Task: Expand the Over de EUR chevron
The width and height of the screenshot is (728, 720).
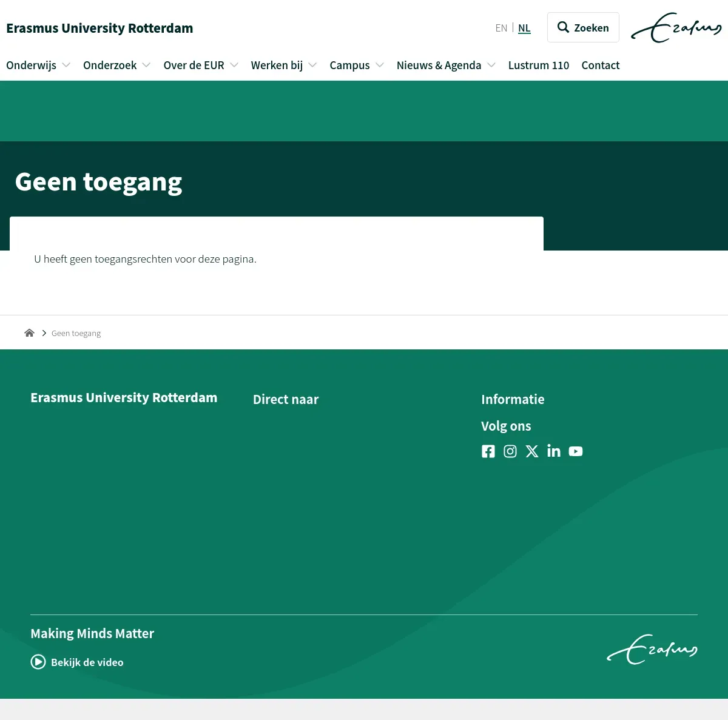Action: [234, 65]
